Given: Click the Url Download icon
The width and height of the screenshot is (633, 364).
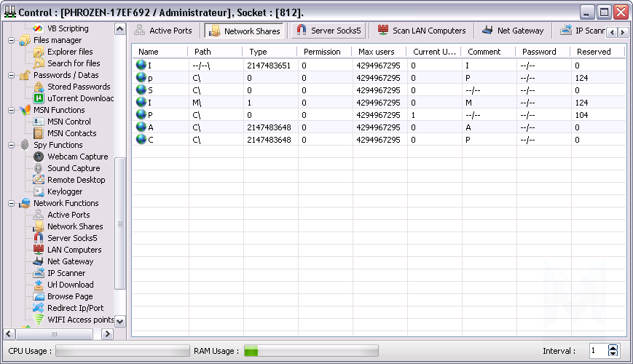Looking at the screenshot, I should pyautogui.click(x=39, y=285).
